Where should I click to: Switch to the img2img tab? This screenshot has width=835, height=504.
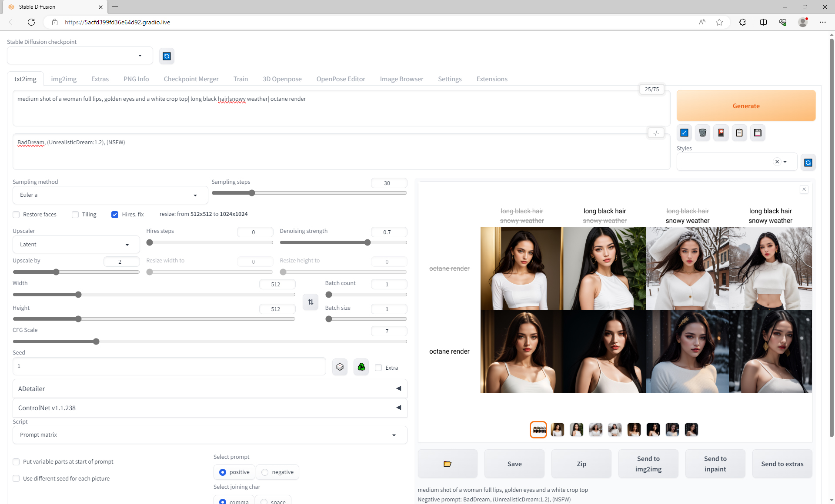point(63,79)
